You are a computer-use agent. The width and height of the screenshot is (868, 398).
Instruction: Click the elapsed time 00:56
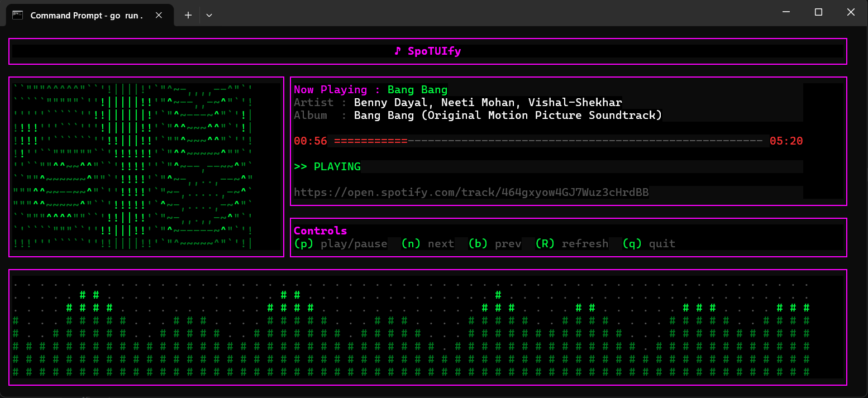[x=311, y=141]
